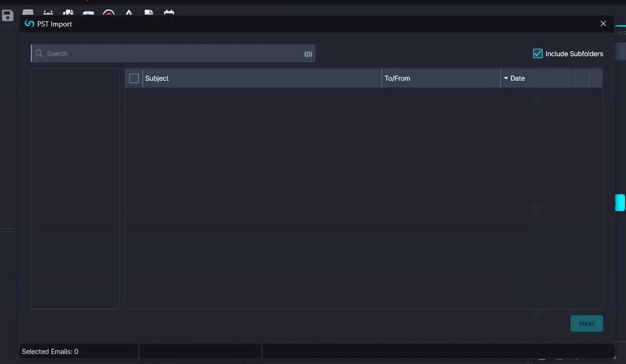
Task: Click the magnifier icon in Search box
Action: click(39, 54)
